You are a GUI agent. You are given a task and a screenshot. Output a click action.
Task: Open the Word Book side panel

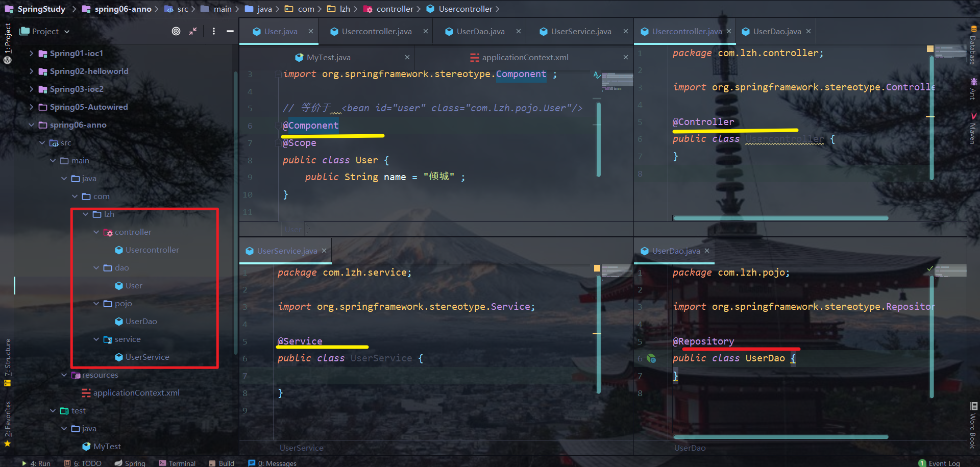coord(973,425)
